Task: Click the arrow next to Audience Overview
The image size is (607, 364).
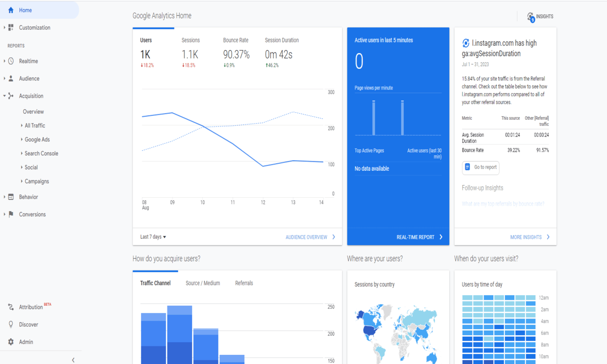Action: 334,237
